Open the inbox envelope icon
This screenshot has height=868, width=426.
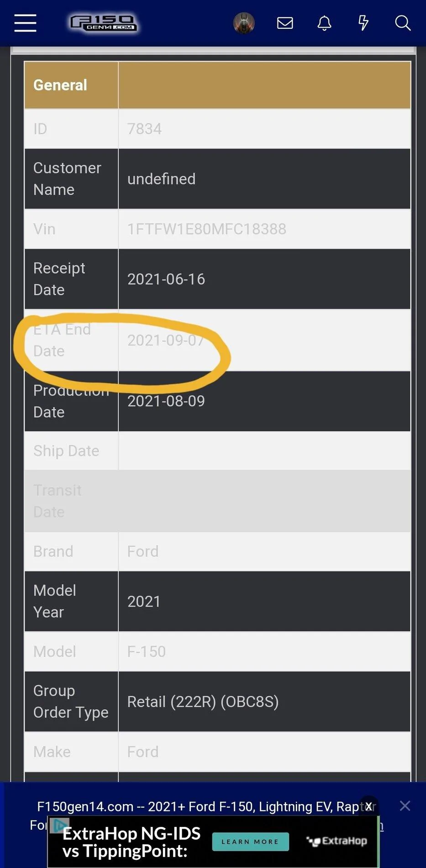point(285,23)
